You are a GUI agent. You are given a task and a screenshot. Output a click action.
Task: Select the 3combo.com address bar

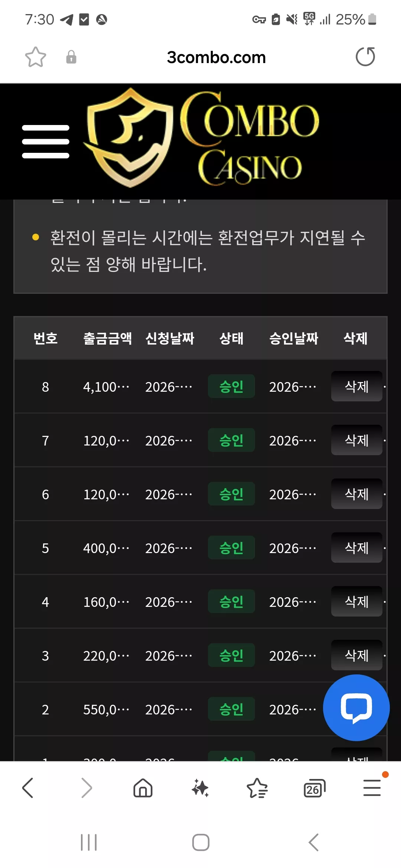click(216, 57)
